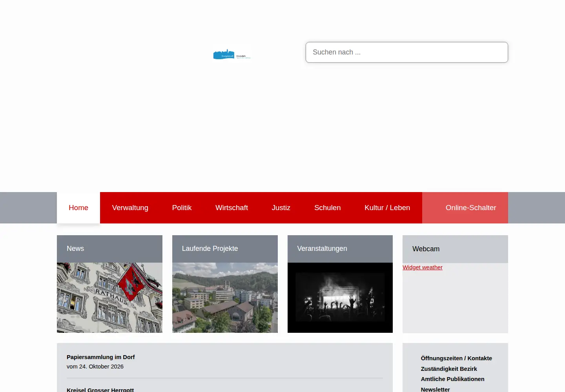Open the Newsletter quick link
The height and width of the screenshot is (392, 565).
pyautogui.click(x=436, y=389)
